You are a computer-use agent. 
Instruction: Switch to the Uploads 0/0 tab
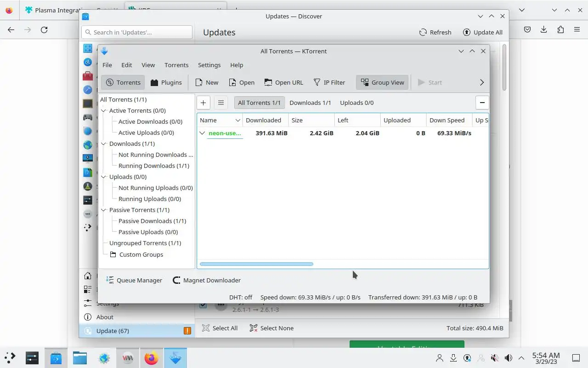[357, 103]
